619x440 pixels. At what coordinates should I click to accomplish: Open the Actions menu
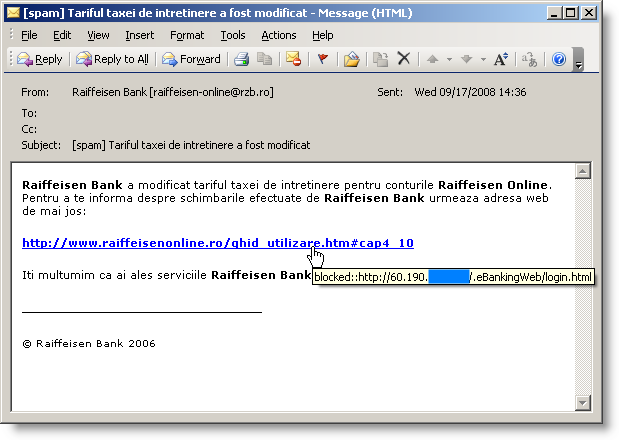coord(279,36)
